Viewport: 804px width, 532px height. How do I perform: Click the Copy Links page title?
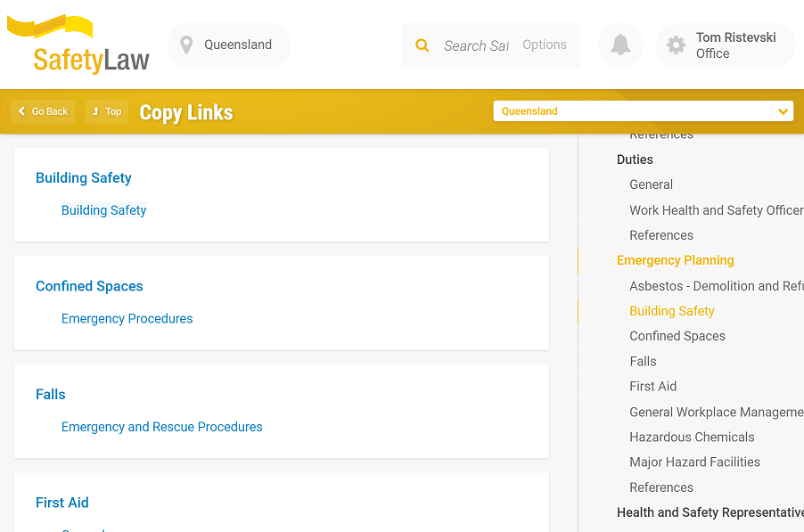186,112
